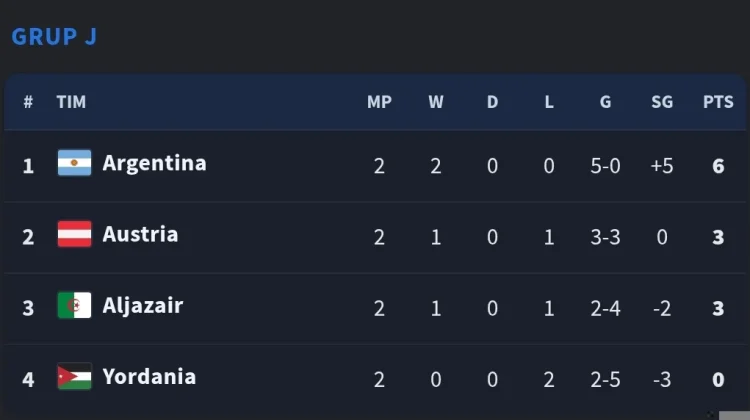Open the Austria team link
750x420 pixels.
pyautogui.click(x=140, y=234)
